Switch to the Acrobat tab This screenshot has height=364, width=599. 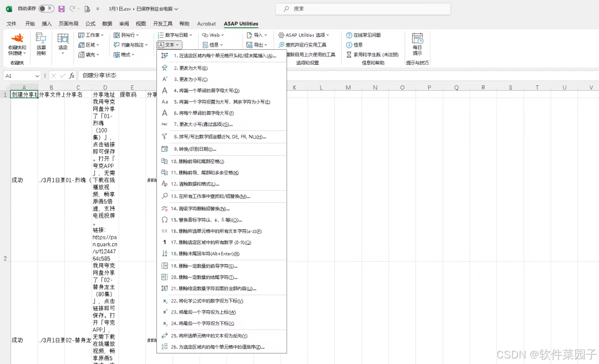(x=206, y=24)
